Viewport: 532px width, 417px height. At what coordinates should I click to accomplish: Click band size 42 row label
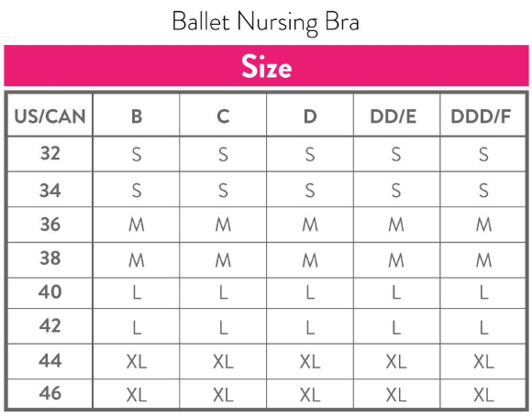[50, 325]
